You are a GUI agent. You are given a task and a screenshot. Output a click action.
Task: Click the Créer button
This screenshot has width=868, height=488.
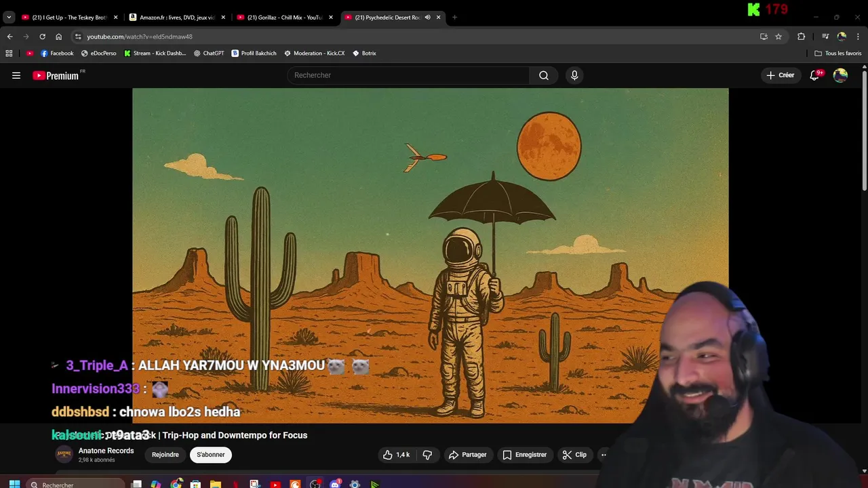(781, 75)
